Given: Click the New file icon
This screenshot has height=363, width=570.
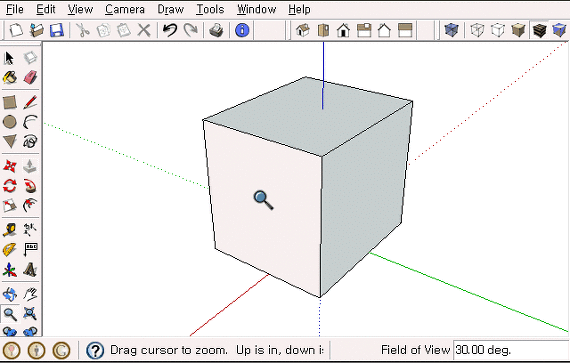Looking at the screenshot, I should coord(16,30).
